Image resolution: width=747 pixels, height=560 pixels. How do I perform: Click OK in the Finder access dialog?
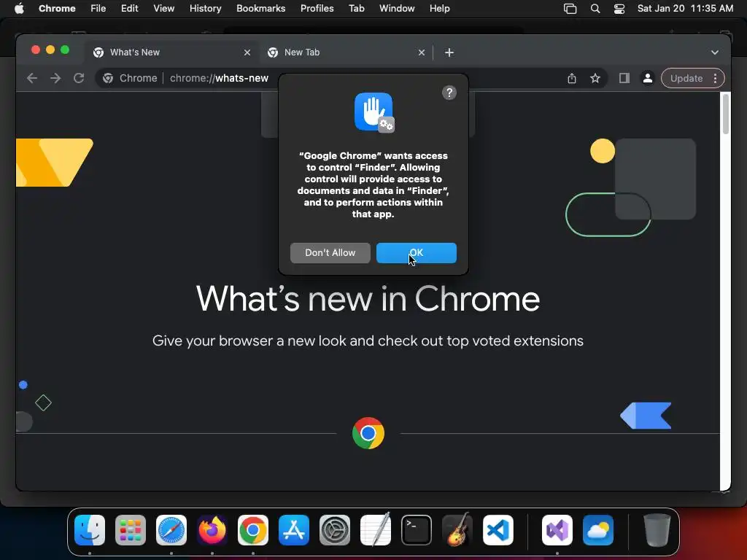(x=417, y=253)
